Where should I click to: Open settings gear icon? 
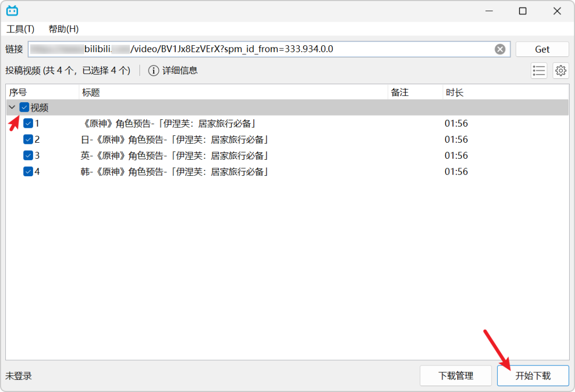point(561,70)
